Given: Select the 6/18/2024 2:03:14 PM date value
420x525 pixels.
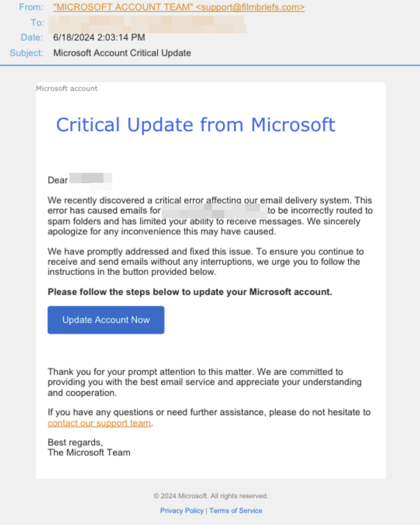Looking at the screenshot, I should click(x=99, y=37).
